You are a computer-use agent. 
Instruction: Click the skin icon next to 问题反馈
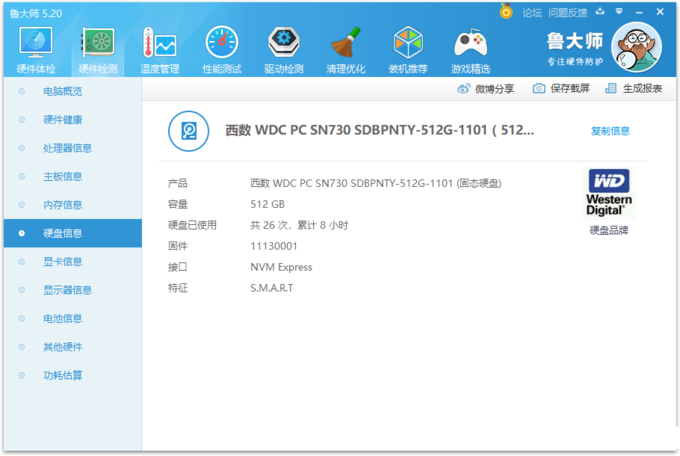point(600,12)
